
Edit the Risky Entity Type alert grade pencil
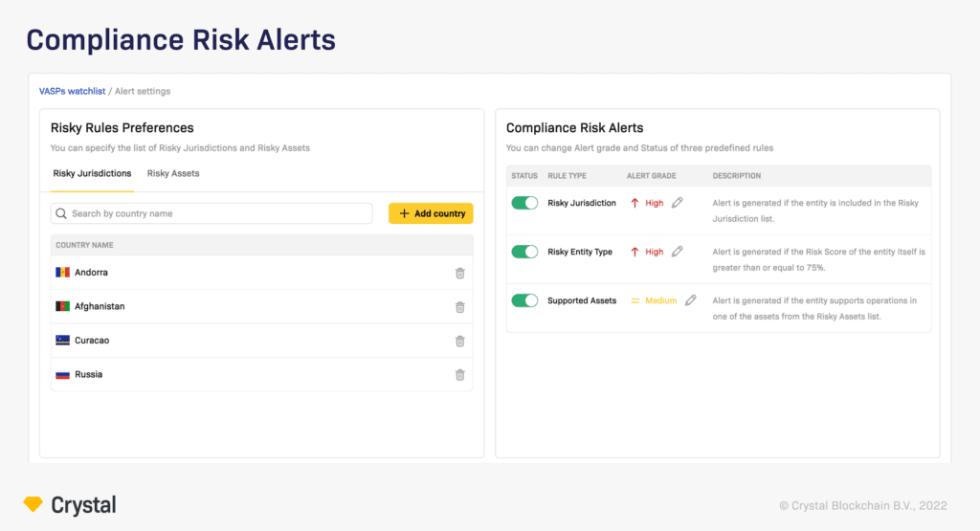tap(677, 251)
